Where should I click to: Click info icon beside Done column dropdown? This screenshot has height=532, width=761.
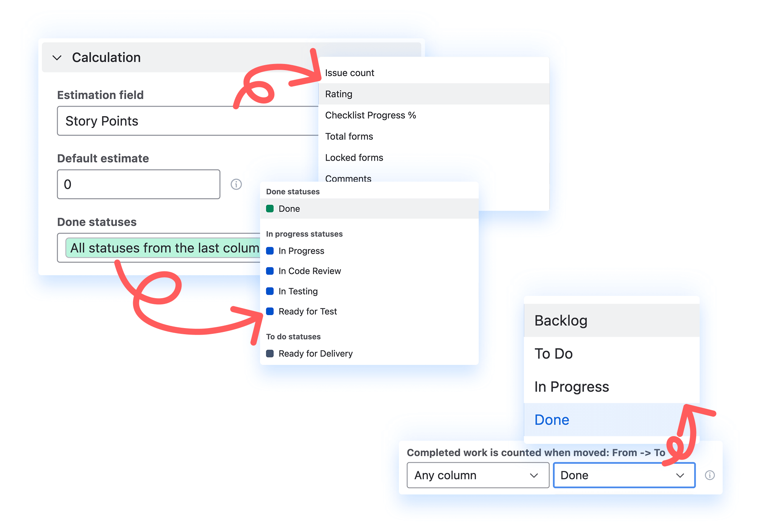[x=710, y=475]
